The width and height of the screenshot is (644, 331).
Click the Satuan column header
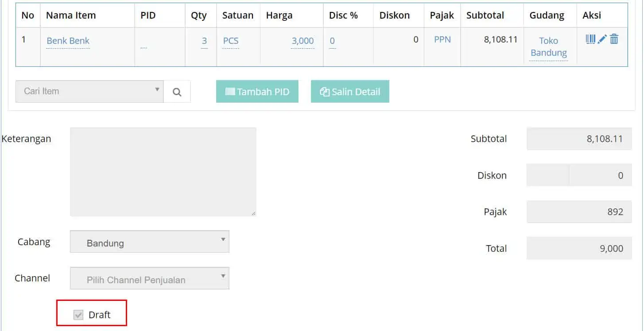tap(238, 15)
